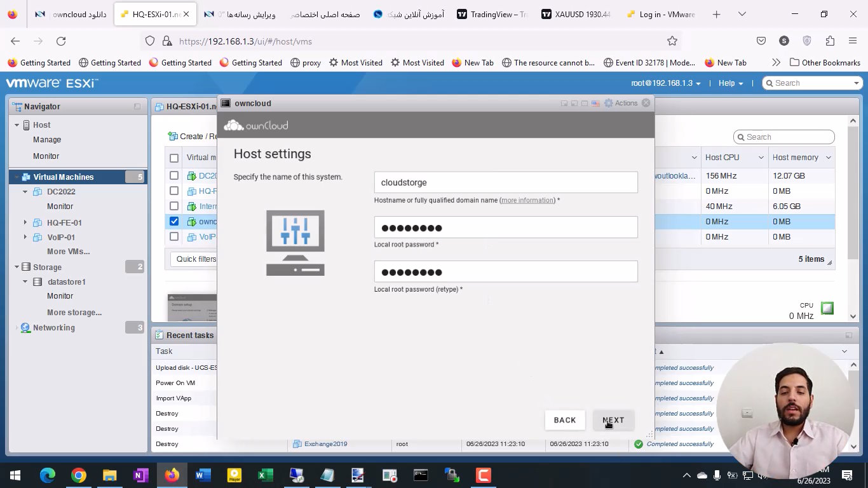Open the Host memory column dropdown arrow
This screenshot has width=868, height=488.
pos(828,158)
